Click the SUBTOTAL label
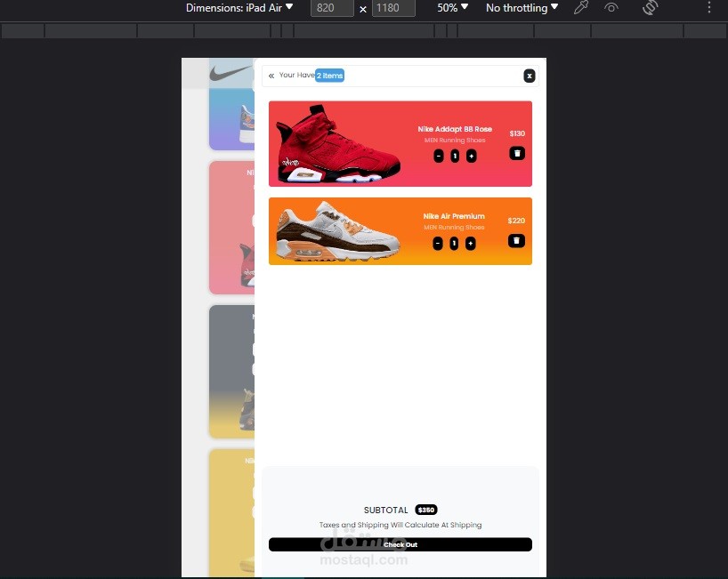 coord(386,510)
